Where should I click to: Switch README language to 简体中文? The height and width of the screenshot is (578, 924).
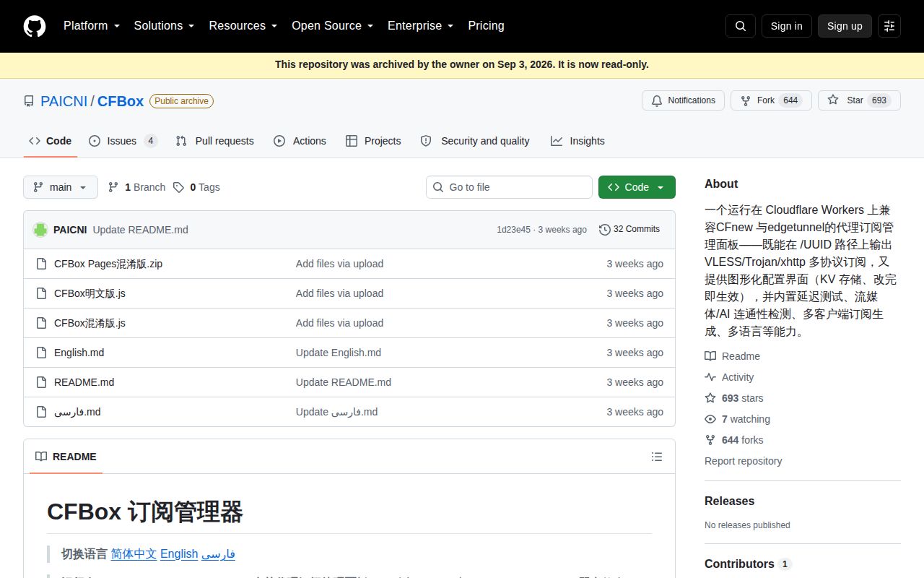pos(134,554)
